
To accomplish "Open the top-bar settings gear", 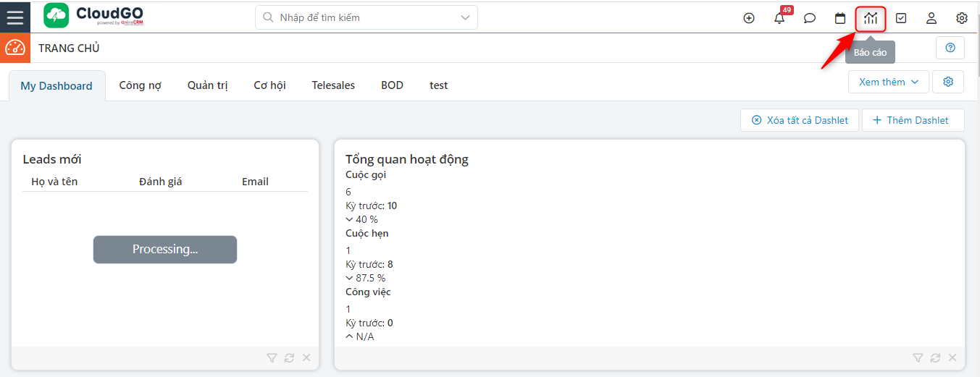I will [x=962, y=18].
